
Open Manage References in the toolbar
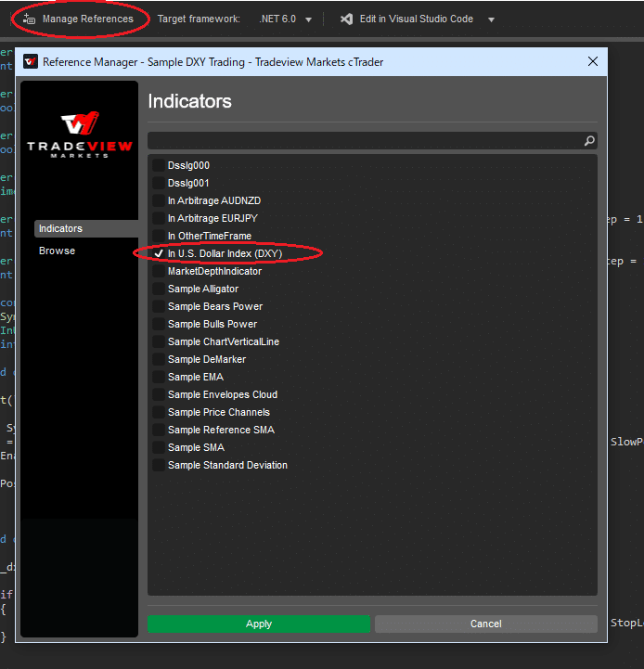coord(80,19)
